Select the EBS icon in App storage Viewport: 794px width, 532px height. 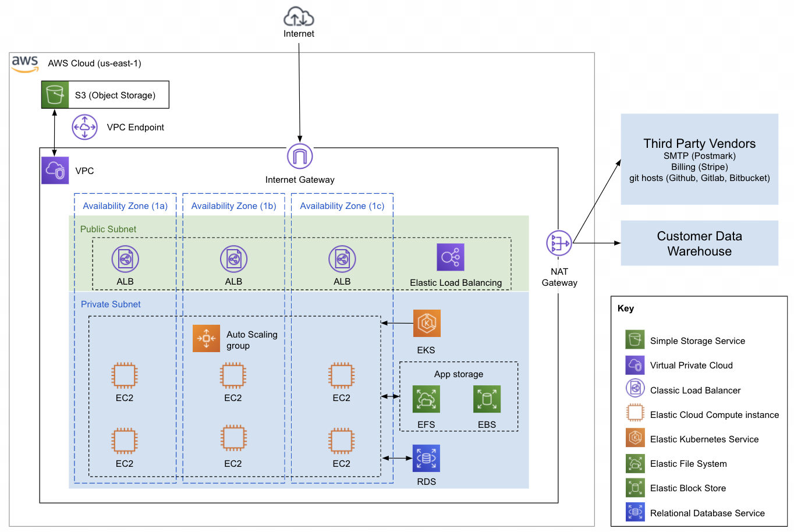point(487,399)
